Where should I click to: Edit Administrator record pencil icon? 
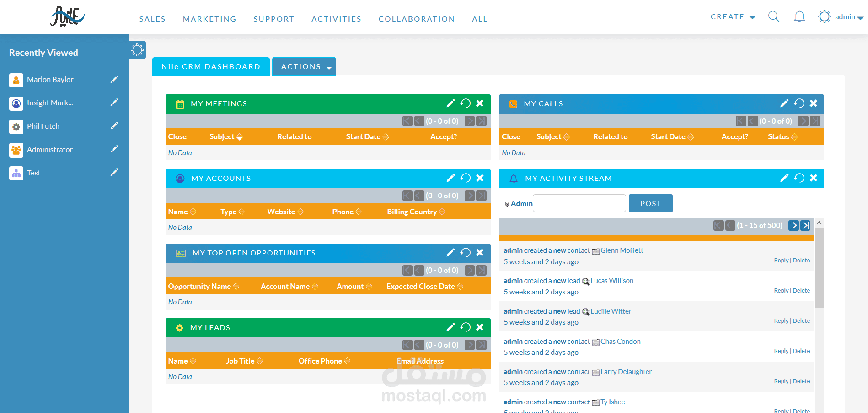114,149
